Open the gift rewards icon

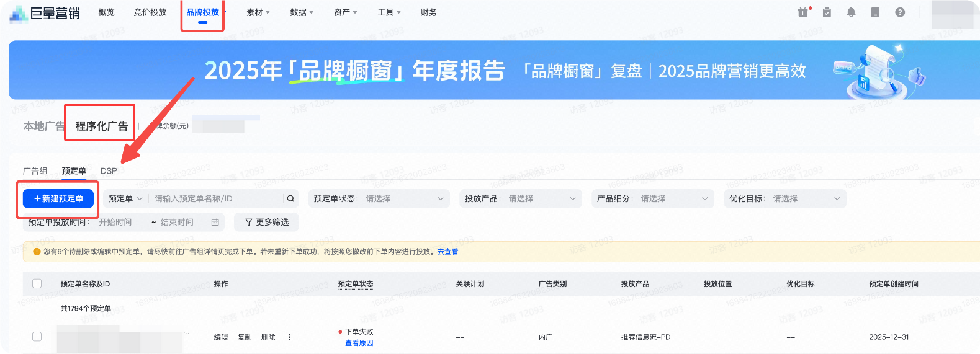803,12
